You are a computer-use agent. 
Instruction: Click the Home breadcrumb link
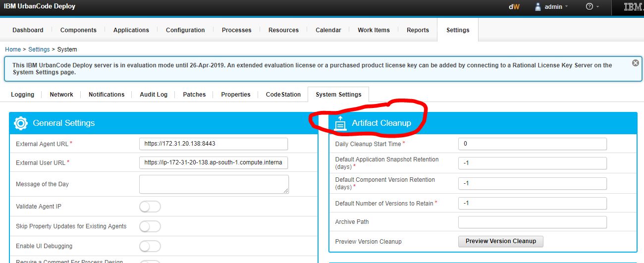coord(13,50)
